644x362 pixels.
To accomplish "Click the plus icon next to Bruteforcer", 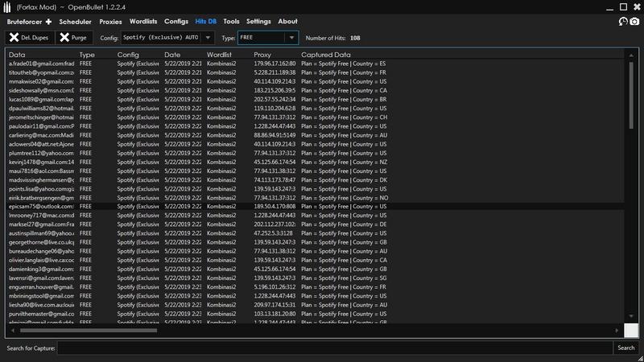I will [x=48, y=22].
